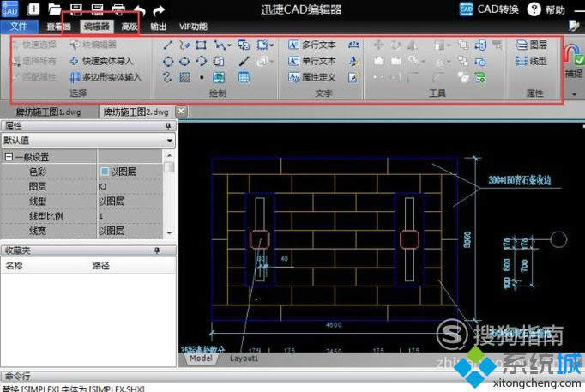
Task: Click the insert block icon beside polyline
Action: pyautogui.click(x=244, y=45)
